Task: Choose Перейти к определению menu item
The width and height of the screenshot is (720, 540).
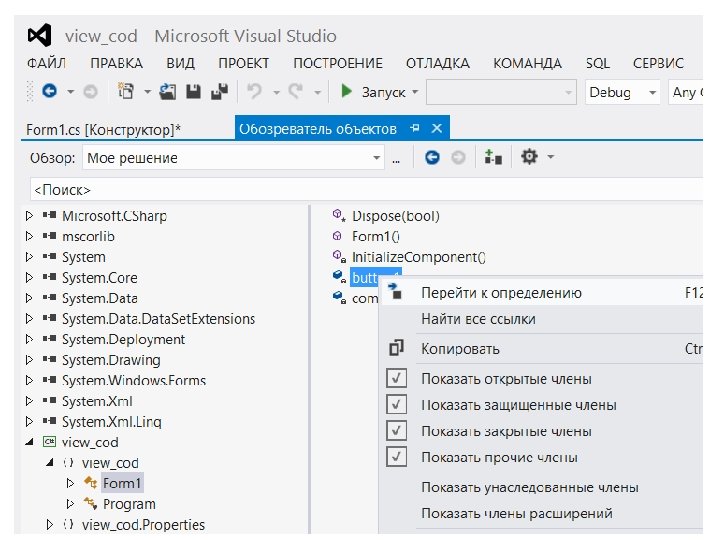Action: [x=543, y=293]
